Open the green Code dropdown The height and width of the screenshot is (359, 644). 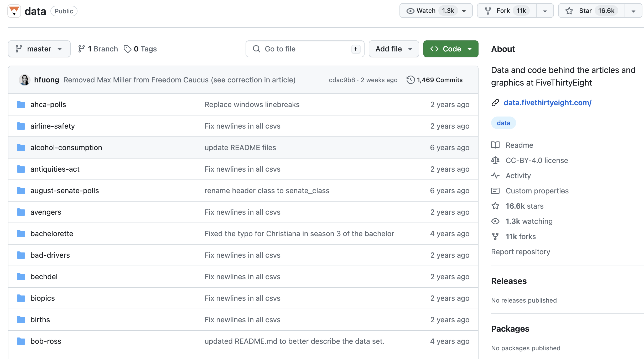point(450,49)
